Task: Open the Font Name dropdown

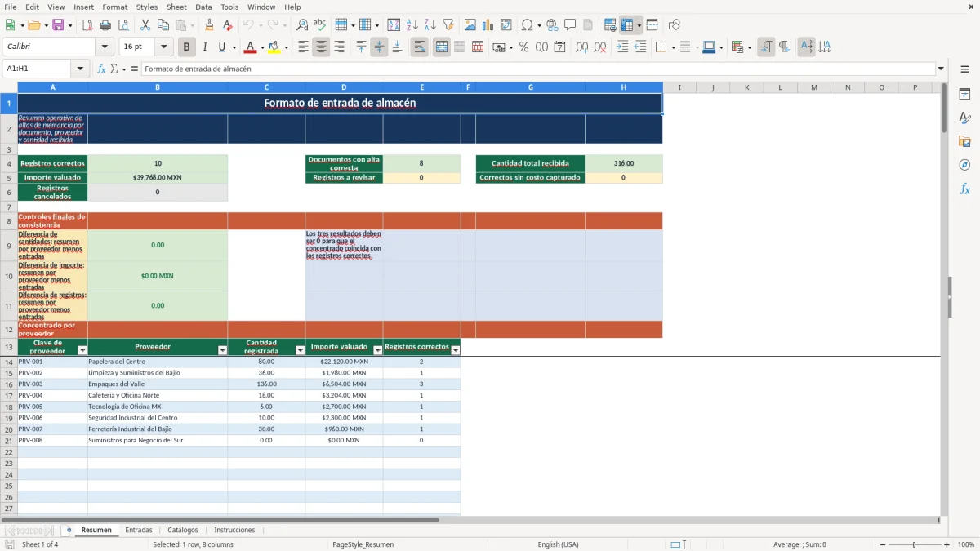Action: click(x=104, y=47)
